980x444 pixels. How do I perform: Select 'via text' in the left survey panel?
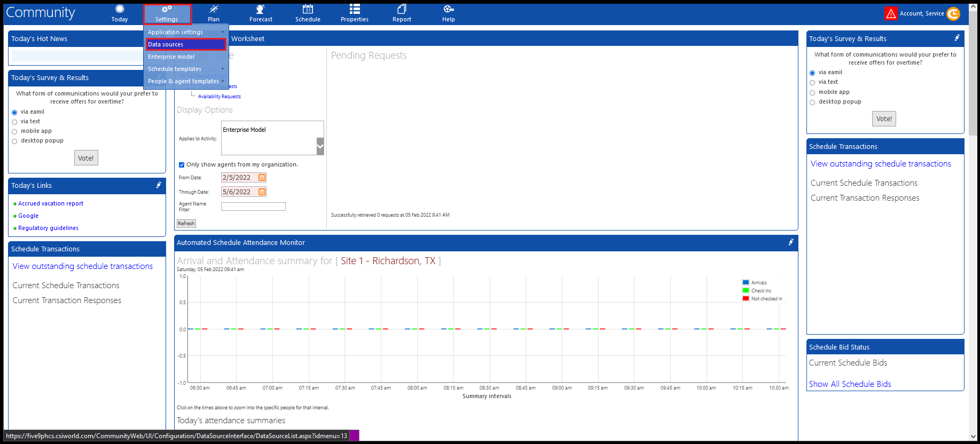(x=14, y=122)
